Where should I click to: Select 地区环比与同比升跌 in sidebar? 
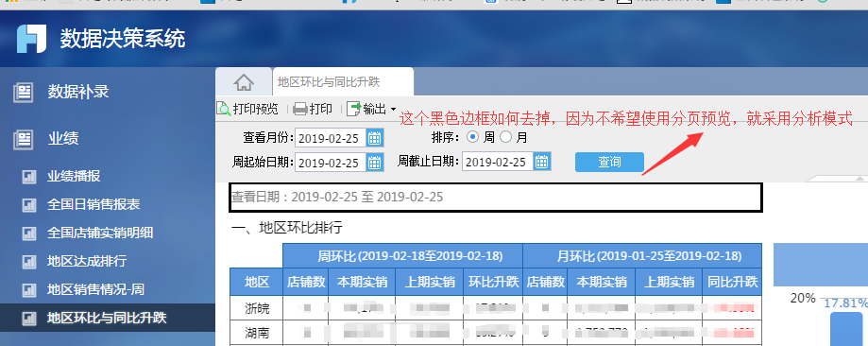108,319
